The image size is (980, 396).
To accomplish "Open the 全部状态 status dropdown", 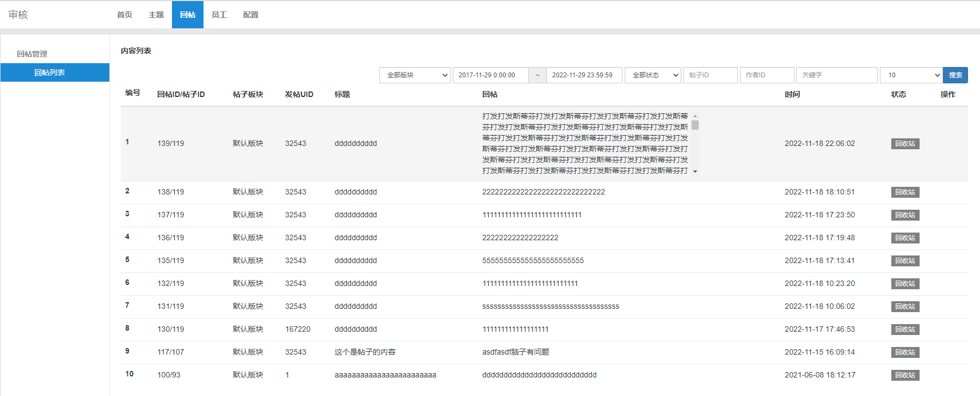I will (653, 75).
